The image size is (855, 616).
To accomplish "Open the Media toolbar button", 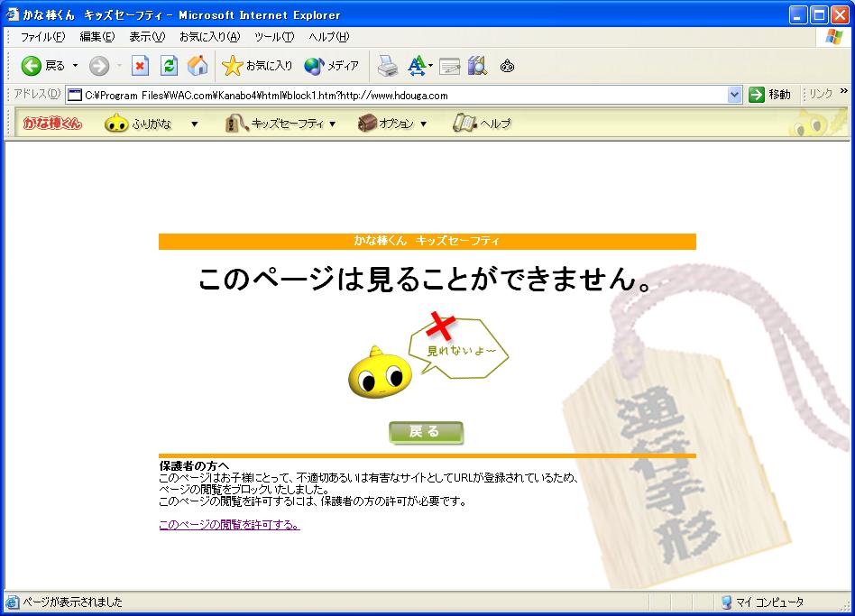I will click(332, 66).
